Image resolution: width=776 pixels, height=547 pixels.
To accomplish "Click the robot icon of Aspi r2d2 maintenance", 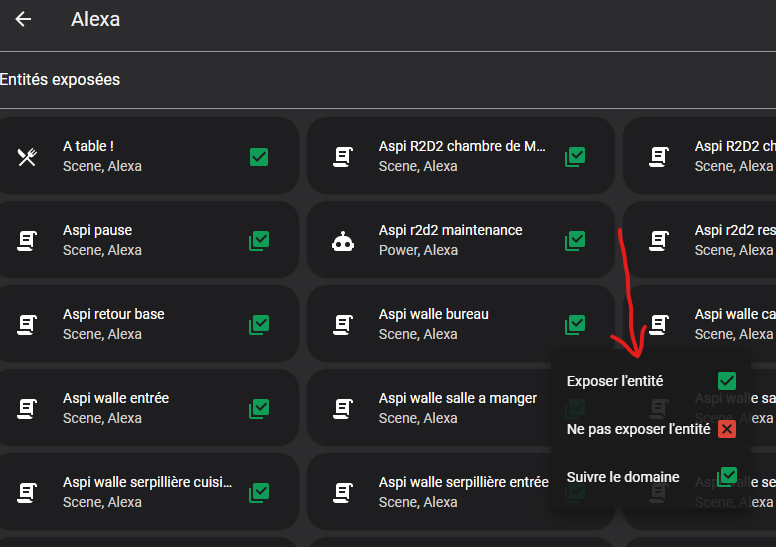I will pos(343,241).
